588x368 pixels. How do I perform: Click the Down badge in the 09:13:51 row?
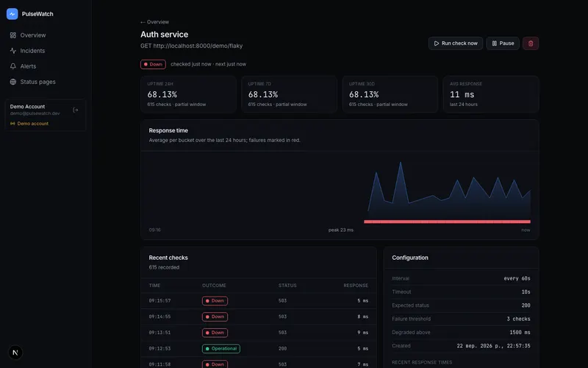pos(215,333)
